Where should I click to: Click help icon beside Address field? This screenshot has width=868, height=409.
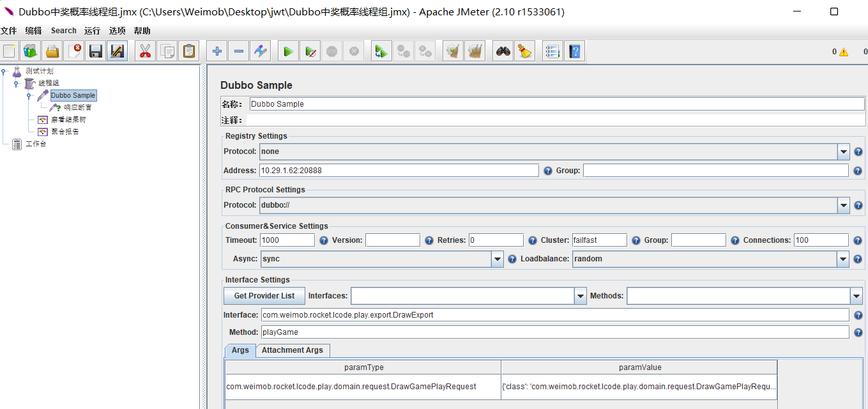[x=547, y=171]
